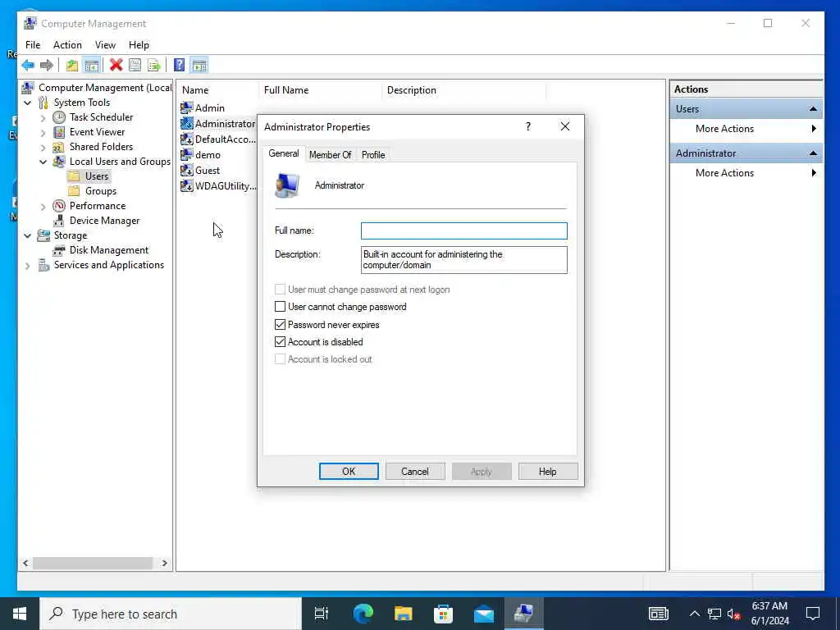Click the Export List toolbar icon

tap(153, 66)
